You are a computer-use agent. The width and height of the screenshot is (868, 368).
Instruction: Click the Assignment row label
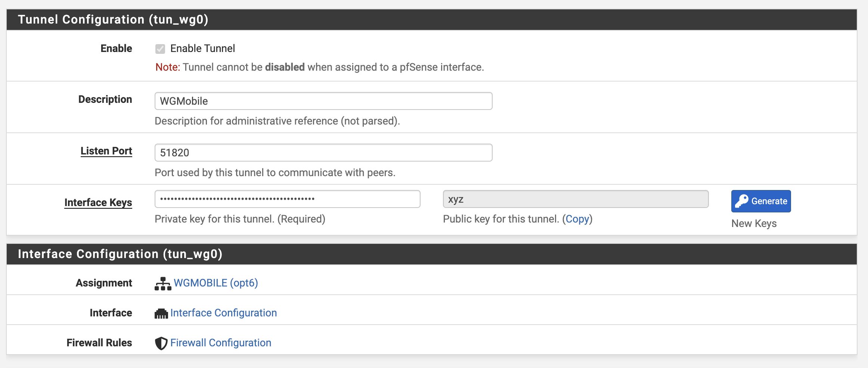pos(104,283)
